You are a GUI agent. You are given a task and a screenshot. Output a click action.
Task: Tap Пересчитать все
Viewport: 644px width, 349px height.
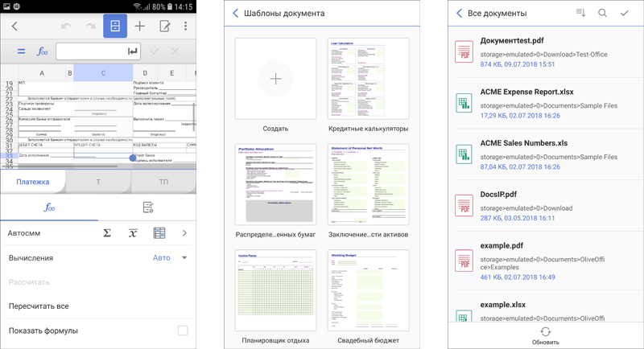39,306
